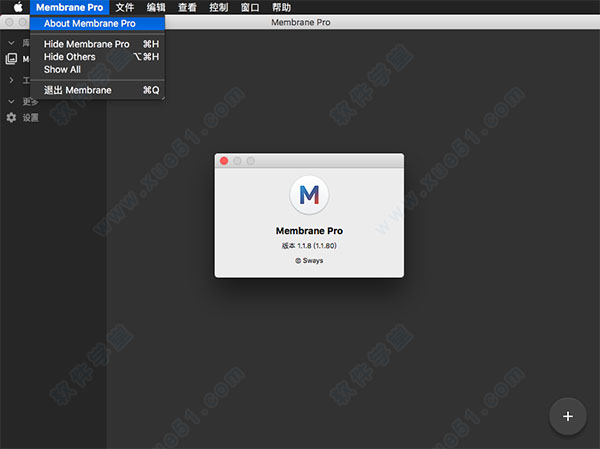Click the Membrane Pro name in About dialog
The image size is (600, 449).
tap(309, 231)
